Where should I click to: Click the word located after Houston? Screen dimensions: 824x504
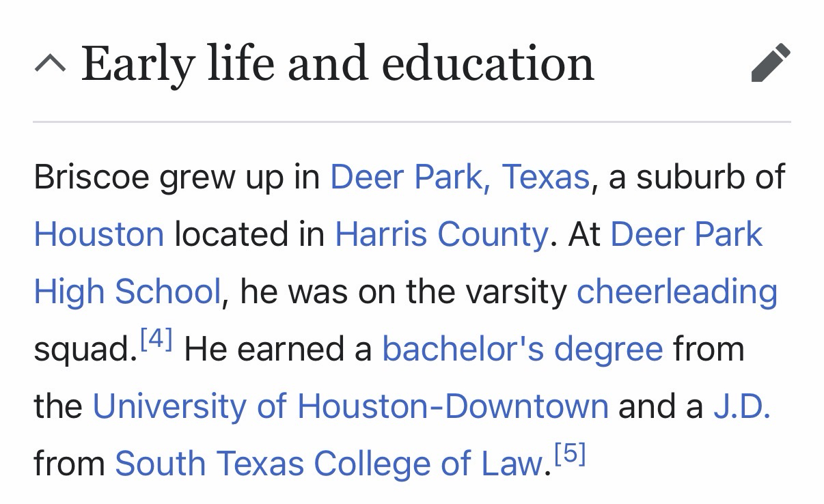pyautogui.click(x=230, y=235)
